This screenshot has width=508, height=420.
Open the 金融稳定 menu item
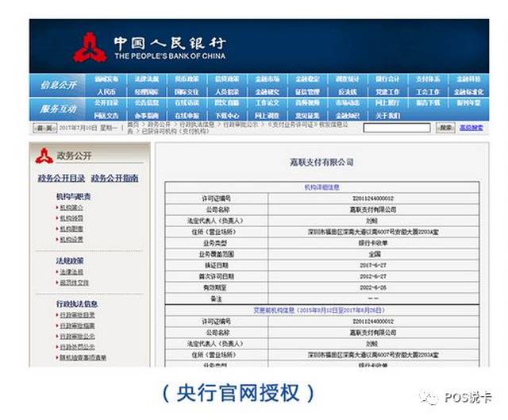307,79
